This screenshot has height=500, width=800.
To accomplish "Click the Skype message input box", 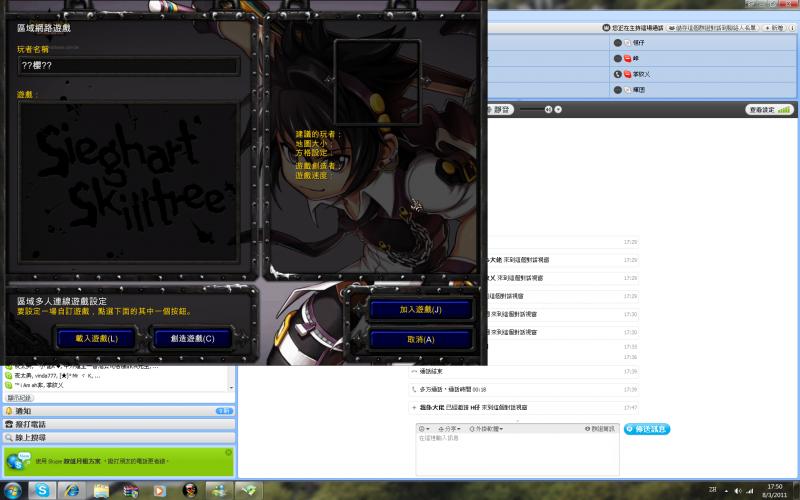I will pos(517,454).
